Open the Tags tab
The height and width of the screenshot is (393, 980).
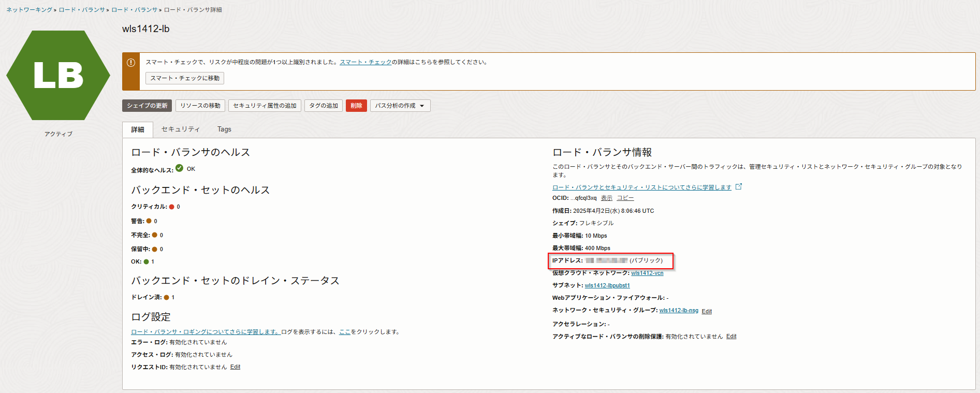pos(224,129)
